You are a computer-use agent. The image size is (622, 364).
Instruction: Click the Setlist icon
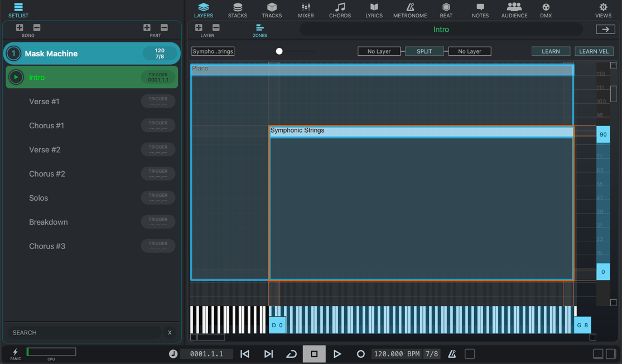(18, 10)
